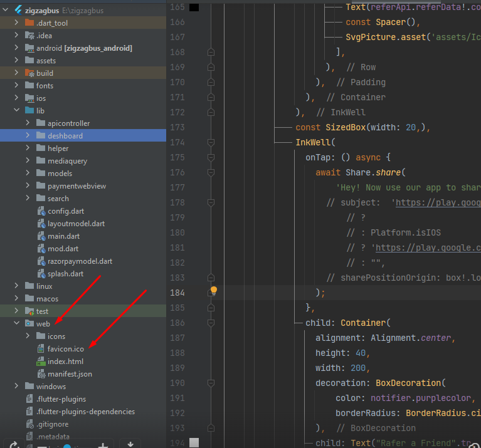Expand the android folder
Screen dimensions: 481x448
17,48
